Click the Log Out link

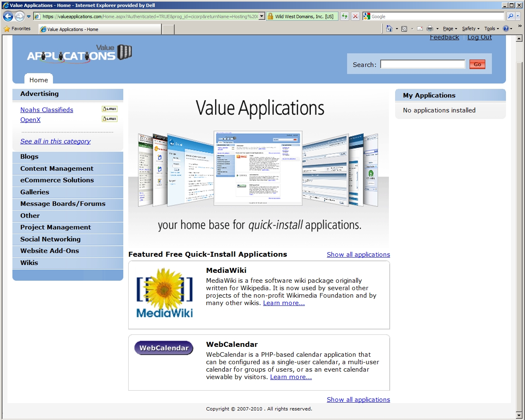click(x=479, y=37)
